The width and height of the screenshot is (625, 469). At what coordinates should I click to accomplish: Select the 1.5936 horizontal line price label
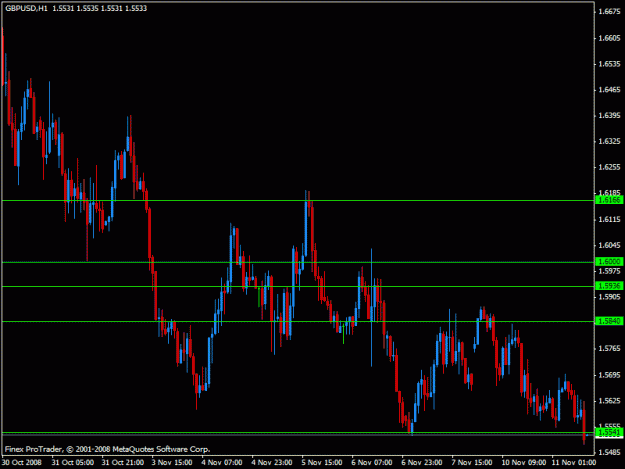click(609, 286)
